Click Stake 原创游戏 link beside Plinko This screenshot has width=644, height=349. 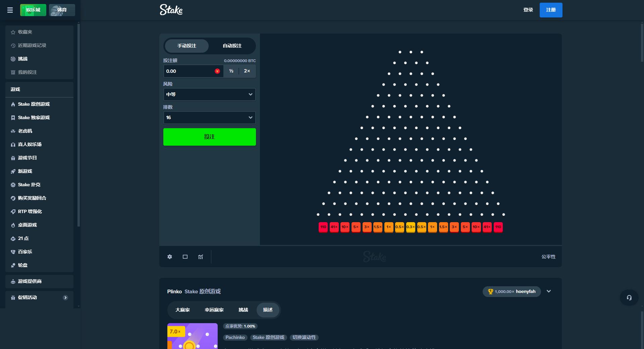point(203,291)
